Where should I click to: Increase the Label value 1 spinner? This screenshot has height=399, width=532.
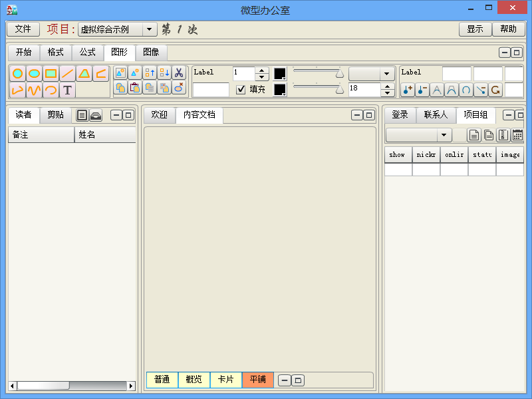tap(261, 70)
